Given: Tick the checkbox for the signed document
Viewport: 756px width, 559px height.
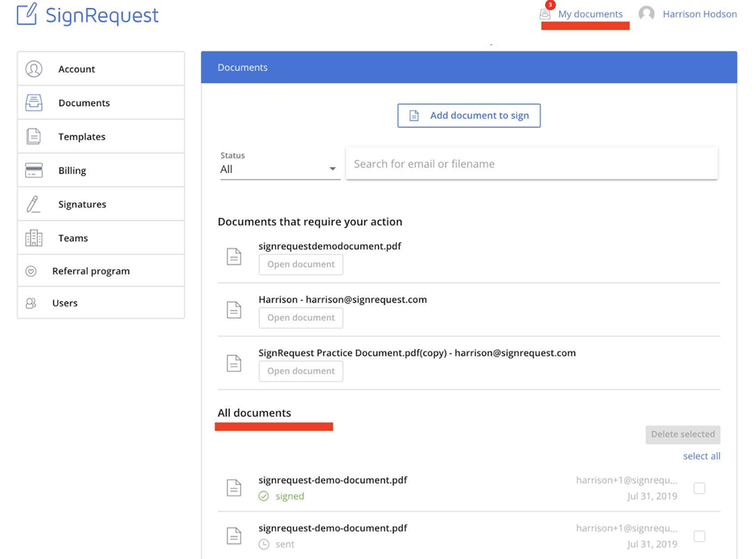Looking at the screenshot, I should [x=700, y=488].
